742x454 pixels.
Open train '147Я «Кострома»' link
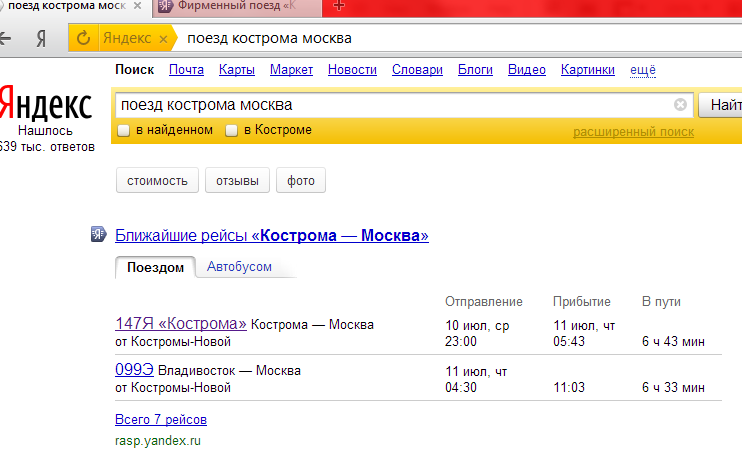(x=181, y=323)
